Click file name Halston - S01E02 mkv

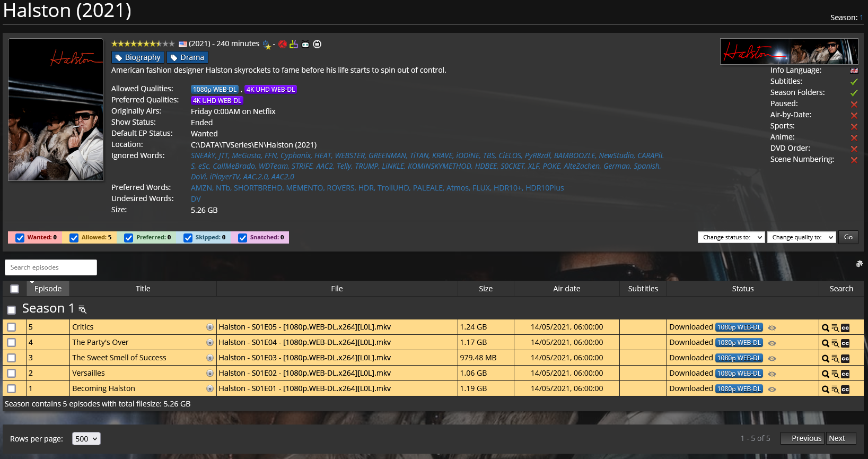tap(305, 373)
